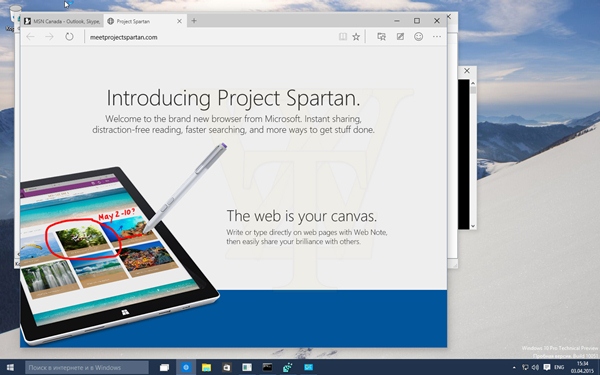The height and width of the screenshot is (375, 600).
Task: Show hidden tray icons arrow
Action: 514,367
